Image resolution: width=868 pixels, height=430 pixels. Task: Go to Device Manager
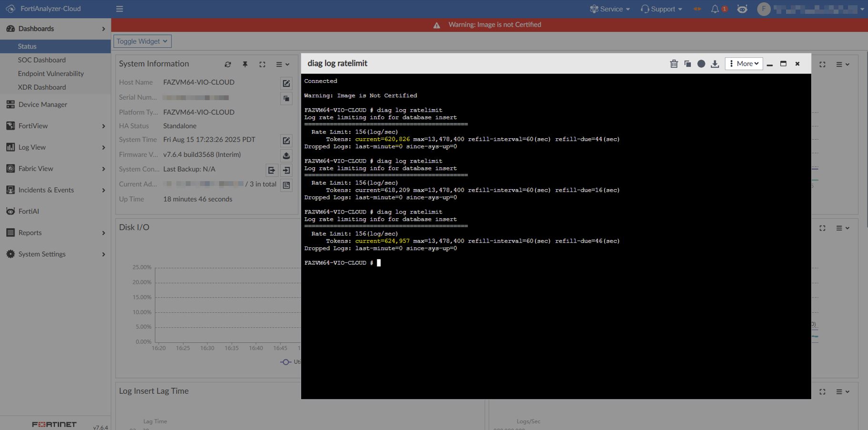[x=42, y=104]
